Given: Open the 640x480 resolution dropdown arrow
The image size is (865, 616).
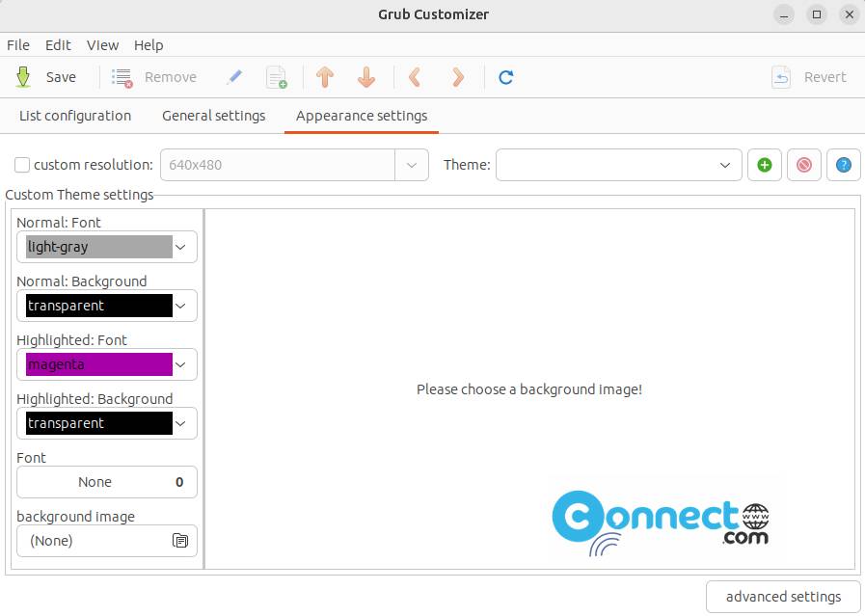Looking at the screenshot, I should [412, 165].
